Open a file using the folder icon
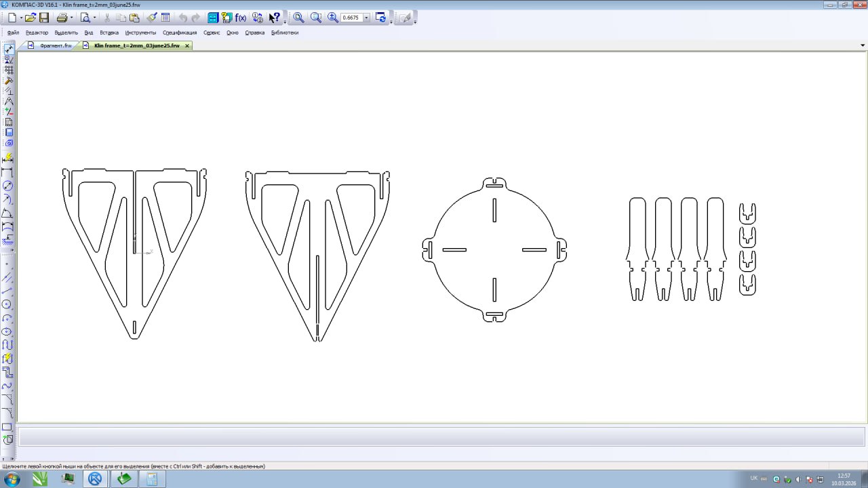868x488 pixels. pyautogui.click(x=31, y=18)
